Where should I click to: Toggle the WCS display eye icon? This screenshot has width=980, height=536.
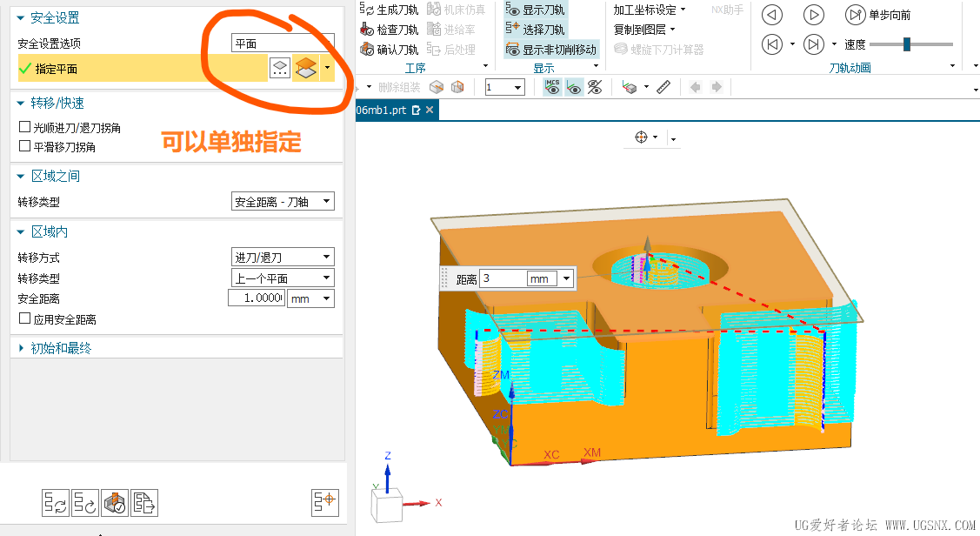tap(574, 87)
